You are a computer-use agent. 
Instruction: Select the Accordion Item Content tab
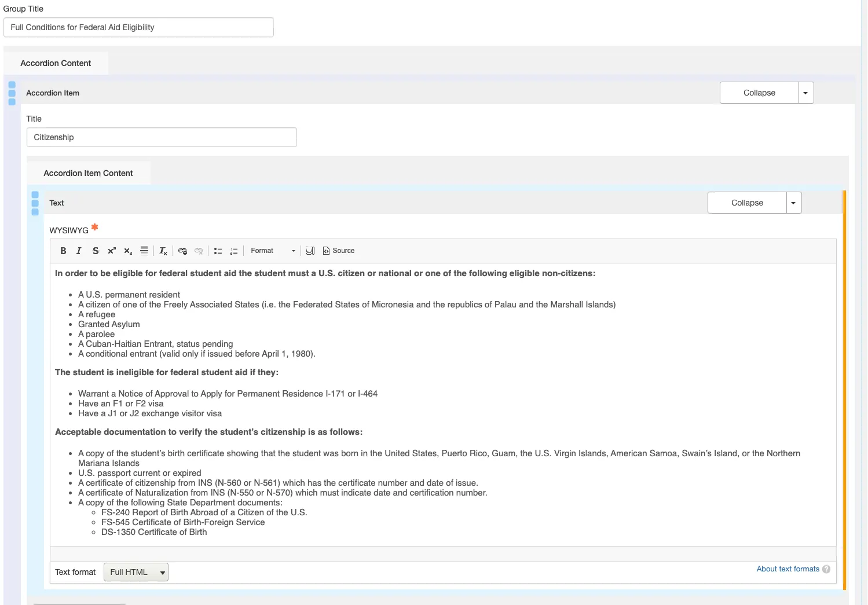pos(88,173)
